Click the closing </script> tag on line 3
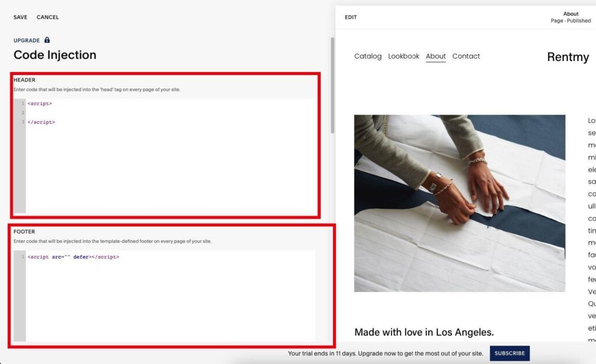 [x=41, y=122]
